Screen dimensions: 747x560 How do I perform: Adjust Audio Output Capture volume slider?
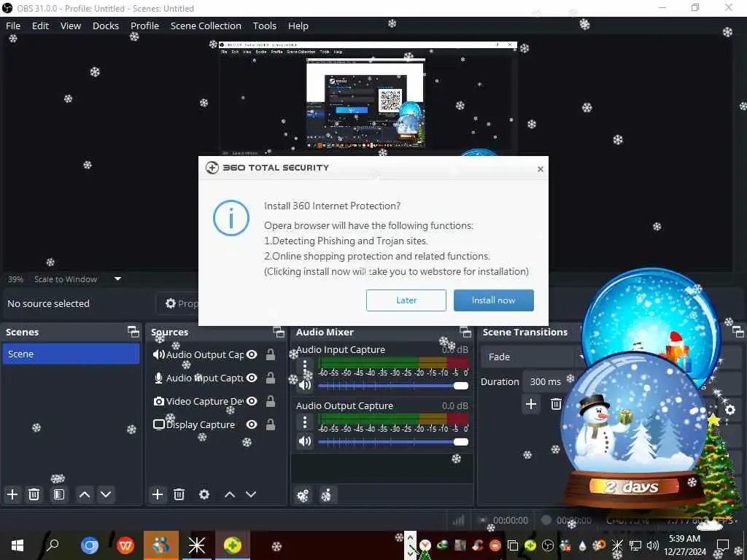click(393, 441)
